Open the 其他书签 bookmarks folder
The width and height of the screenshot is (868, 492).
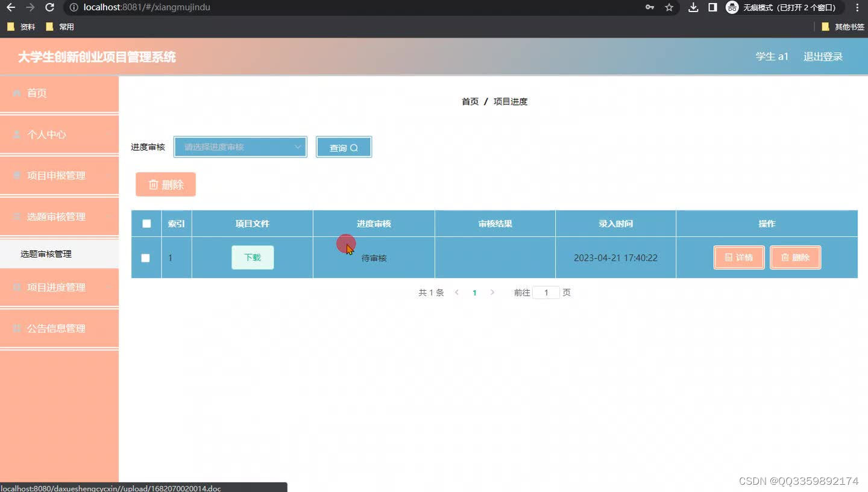(843, 27)
